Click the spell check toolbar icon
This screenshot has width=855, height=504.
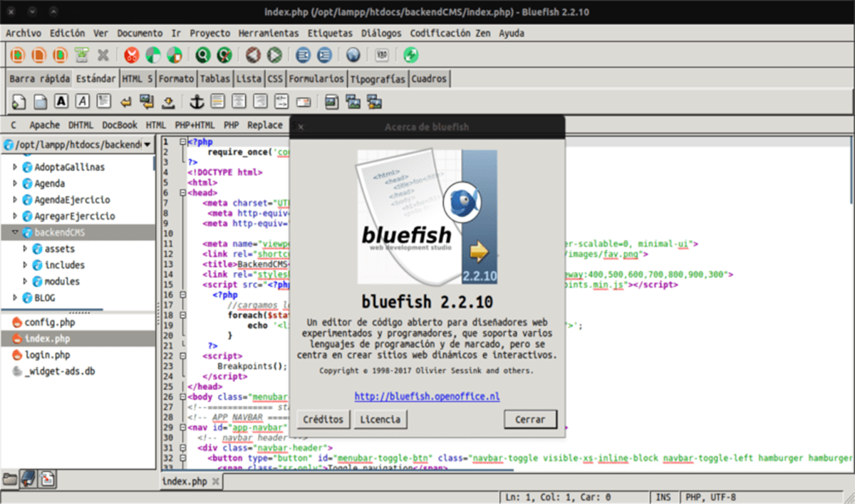[x=382, y=55]
